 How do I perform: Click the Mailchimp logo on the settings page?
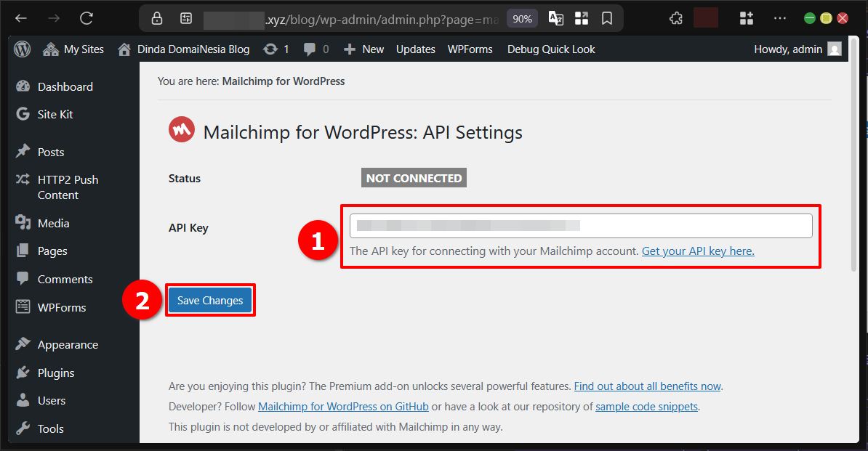[x=181, y=129]
